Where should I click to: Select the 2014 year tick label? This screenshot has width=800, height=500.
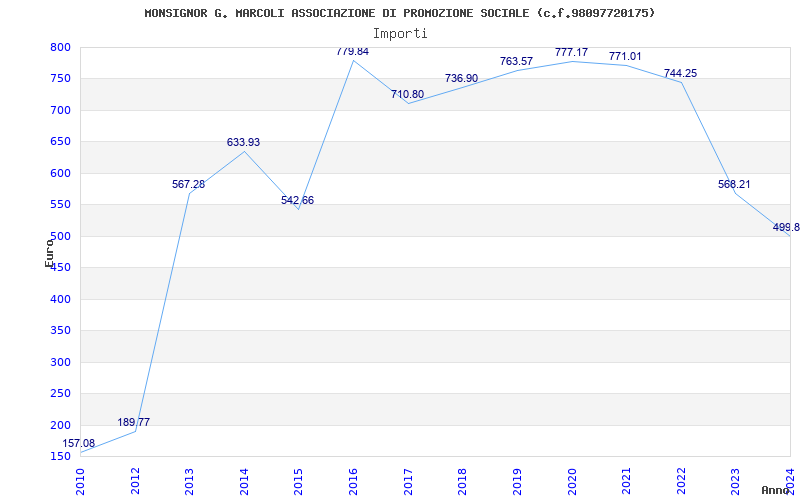point(244,481)
